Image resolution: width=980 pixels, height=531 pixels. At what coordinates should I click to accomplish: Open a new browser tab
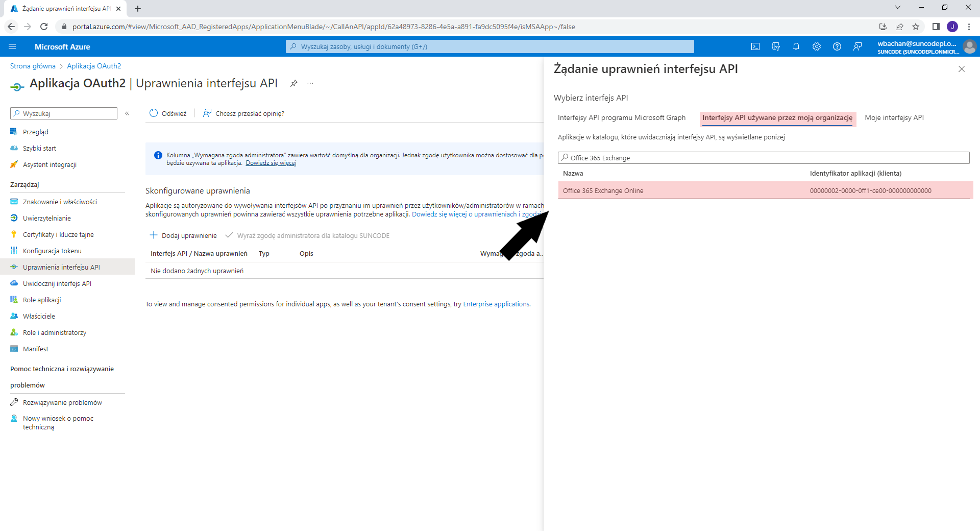click(x=138, y=9)
